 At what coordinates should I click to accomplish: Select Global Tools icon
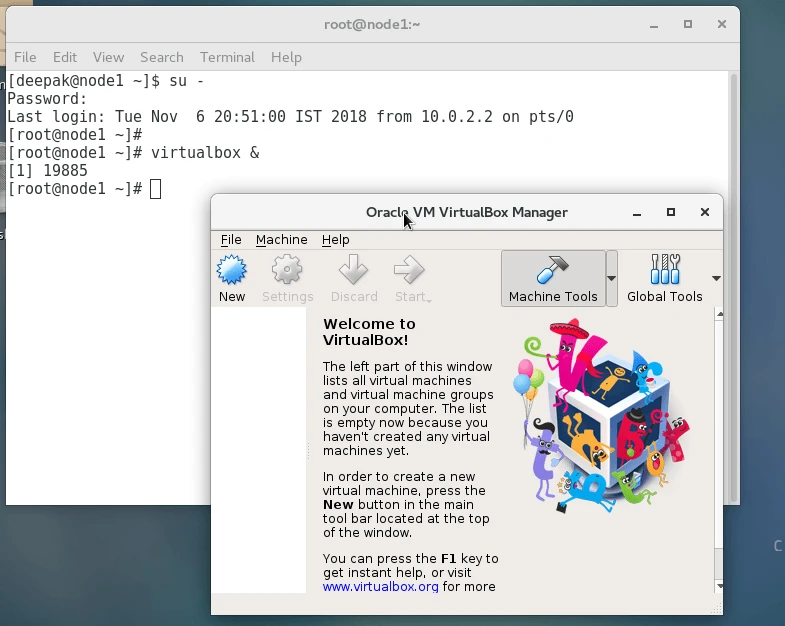(x=665, y=269)
